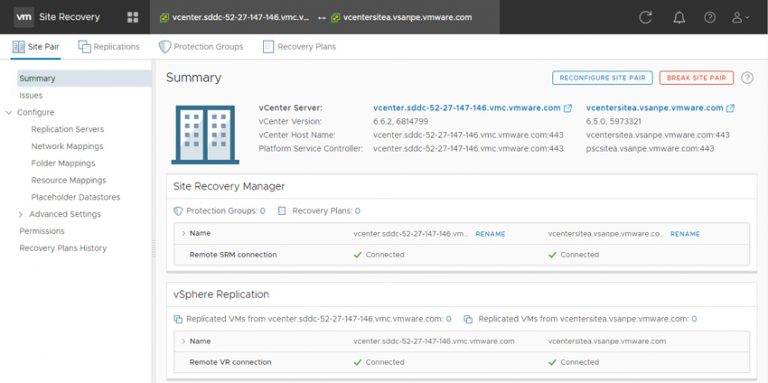The height and width of the screenshot is (383, 768).
Task: Click Replicated VMs icon for vcenter.sddc
Action: tap(178, 319)
